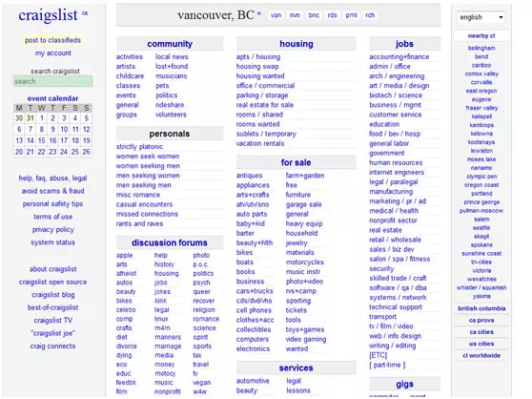Open the event calendar heading link
This screenshot has height=399, width=532.
pos(52,98)
